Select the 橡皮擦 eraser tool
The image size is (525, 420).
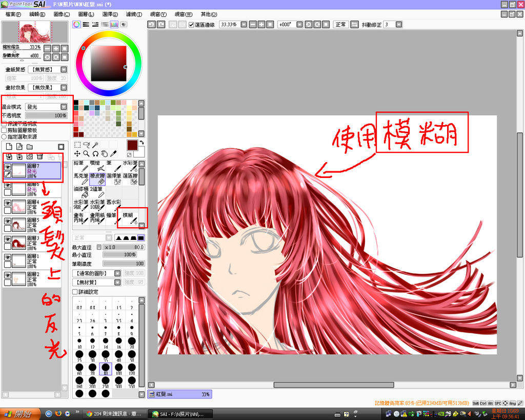tap(97, 179)
